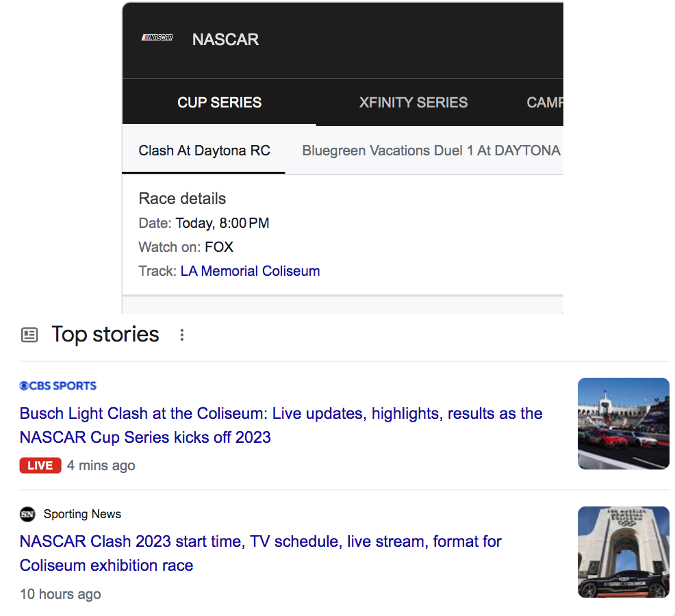The width and height of the screenshot is (675, 616).
Task: Click the 10 hours ago timestamp
Action: pyautogui.click(x=60, y=594)
